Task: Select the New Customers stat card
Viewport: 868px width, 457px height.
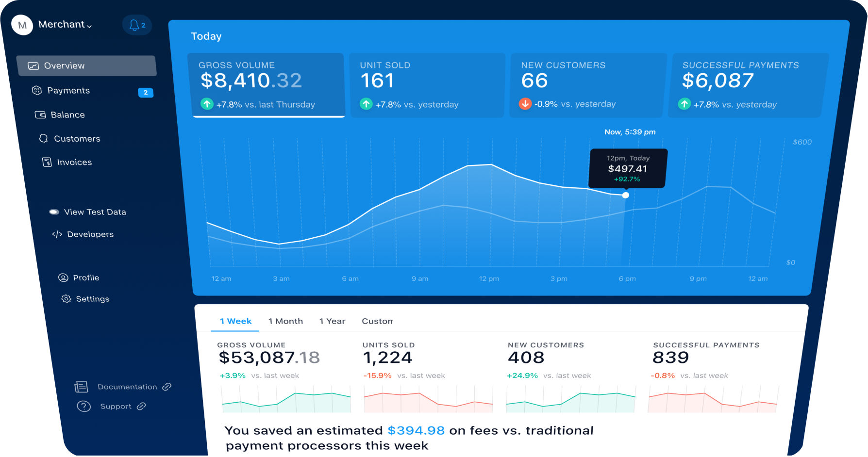Action: pos(586,85)
